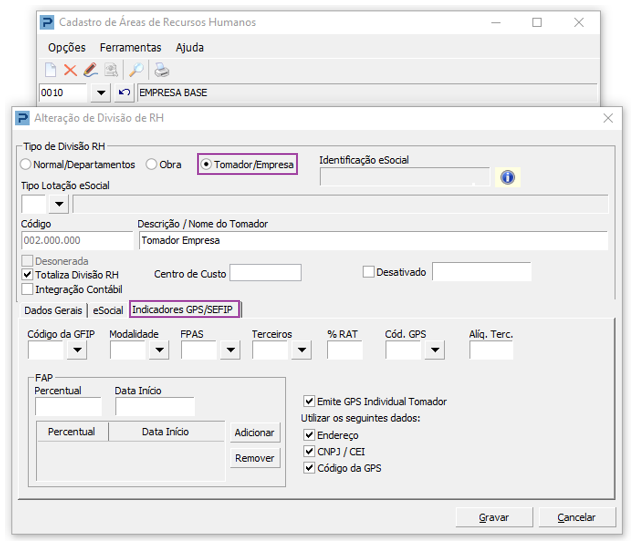Click the Gravar button
The width and height of the screenshot is (635, 544).
coord(494,517)
